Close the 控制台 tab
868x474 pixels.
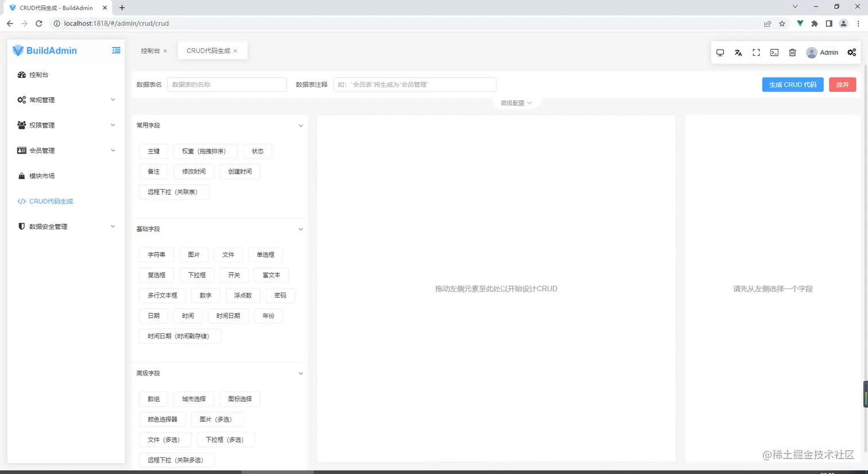pyautogui.click(x=165, y=51)
